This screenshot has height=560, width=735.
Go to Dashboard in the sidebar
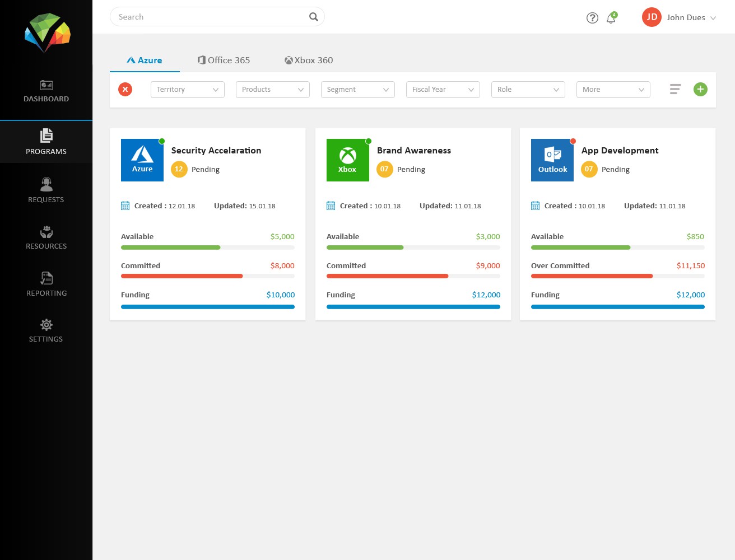coord(46,92)
